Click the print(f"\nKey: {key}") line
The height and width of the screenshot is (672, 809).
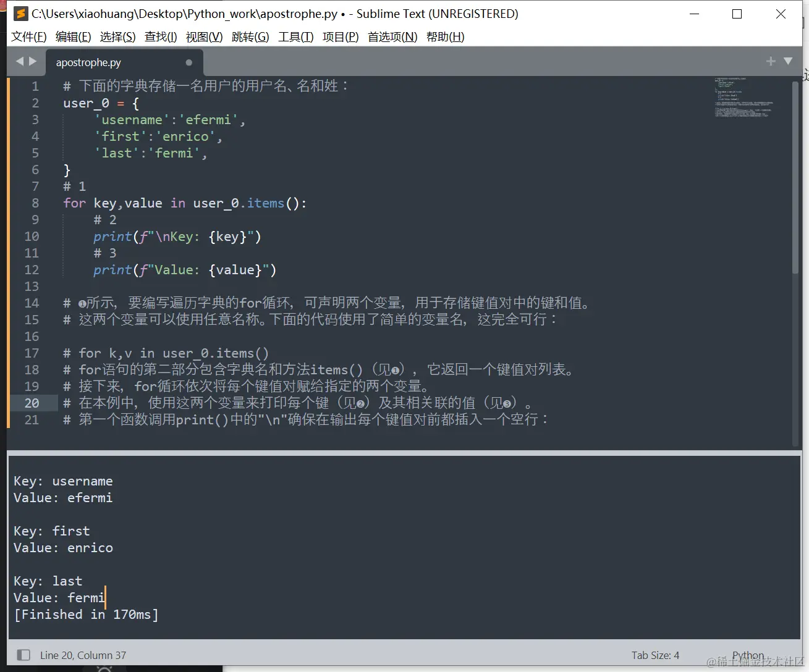(177, 237)
